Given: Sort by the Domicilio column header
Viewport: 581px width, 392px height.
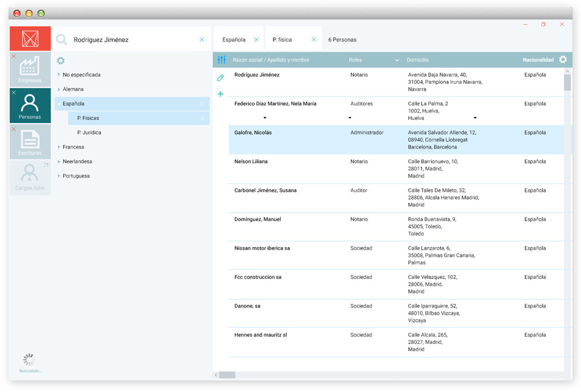Looking at the screenshot, I should tap(418, 60).
